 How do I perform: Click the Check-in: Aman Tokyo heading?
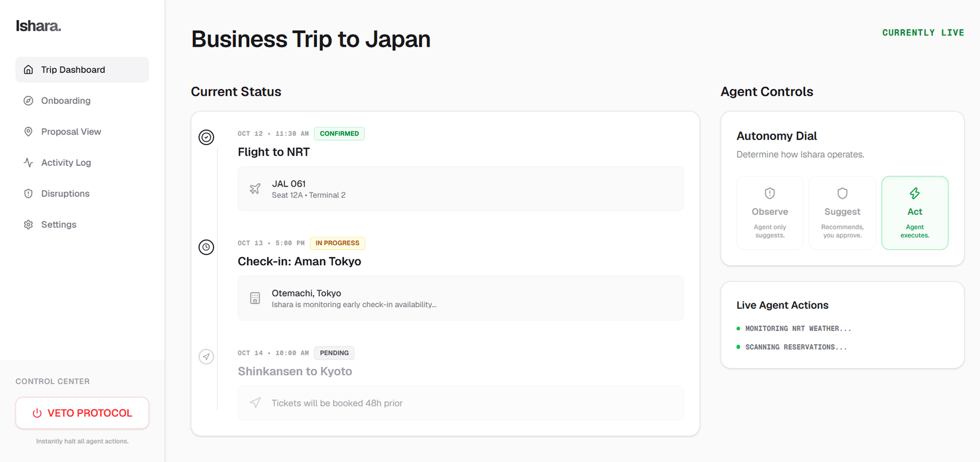coord(299,262)
